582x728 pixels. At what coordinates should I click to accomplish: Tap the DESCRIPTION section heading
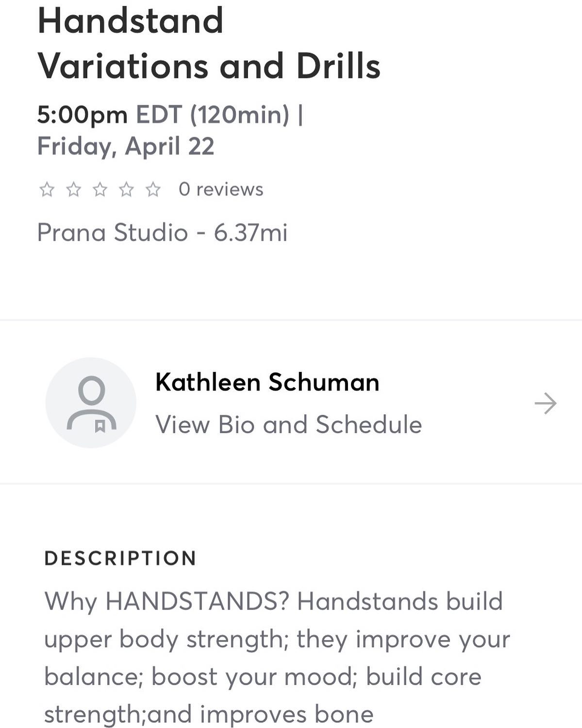[120, 559]
